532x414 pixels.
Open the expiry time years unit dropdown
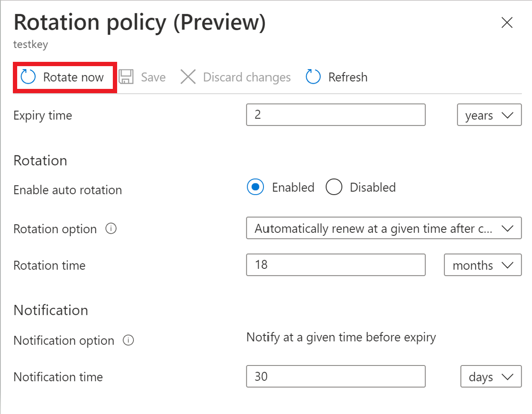(x=489, y=115)
